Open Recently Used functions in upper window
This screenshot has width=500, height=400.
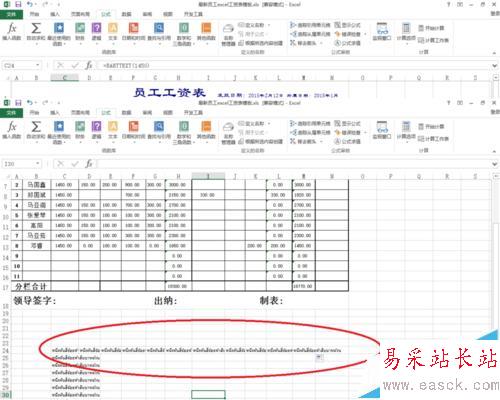59,33
